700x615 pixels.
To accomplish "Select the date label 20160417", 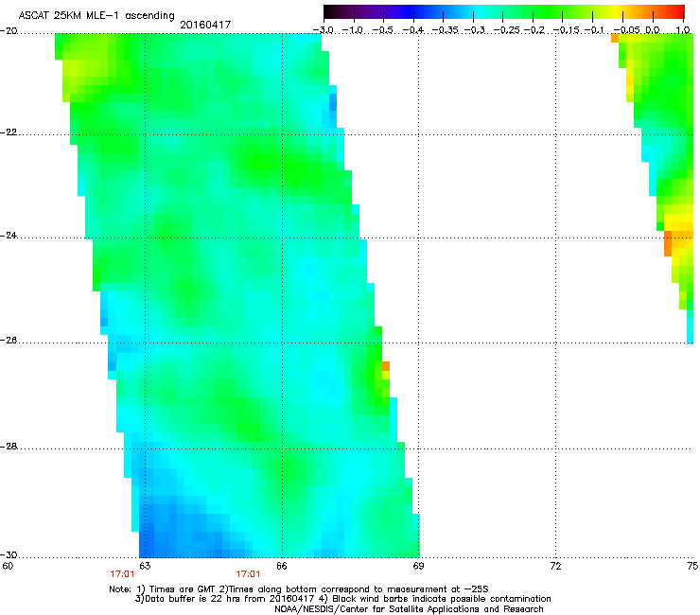I will 205,25.
